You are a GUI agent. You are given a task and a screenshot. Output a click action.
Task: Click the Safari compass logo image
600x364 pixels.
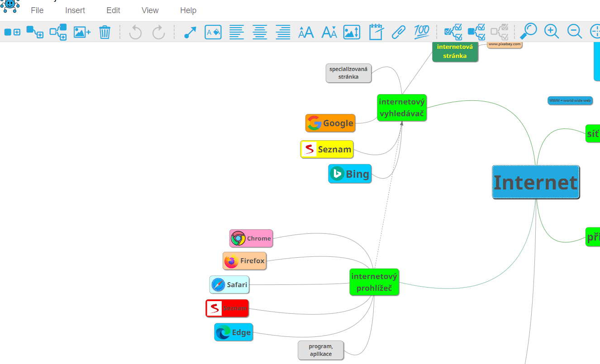pos(218,285)
